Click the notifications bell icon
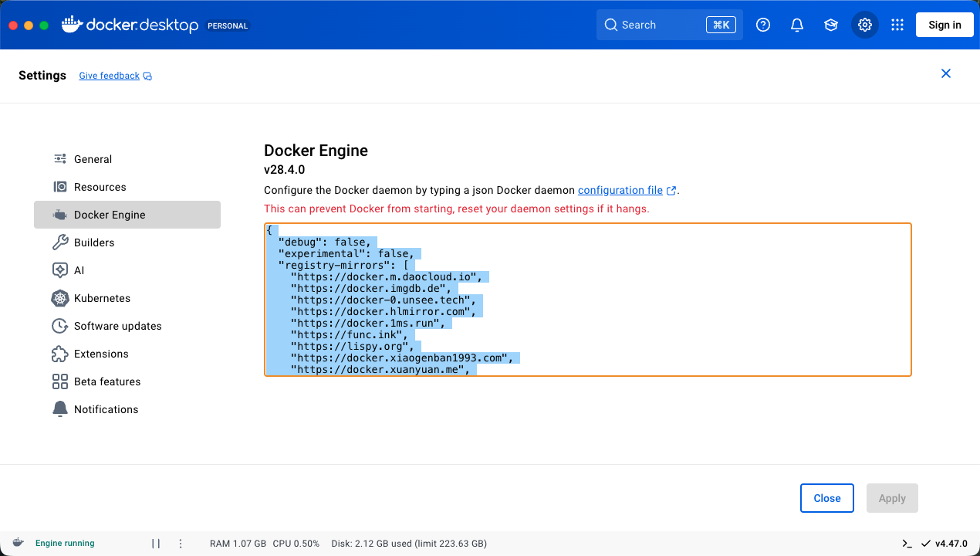The image size is (980, 556). (796, 24)
